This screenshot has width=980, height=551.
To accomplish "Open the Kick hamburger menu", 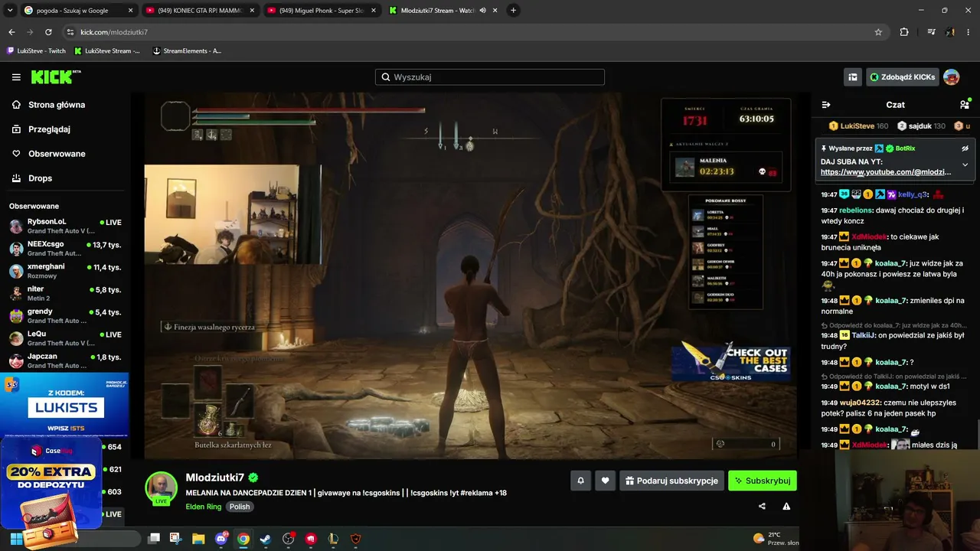I will [16, 77].
